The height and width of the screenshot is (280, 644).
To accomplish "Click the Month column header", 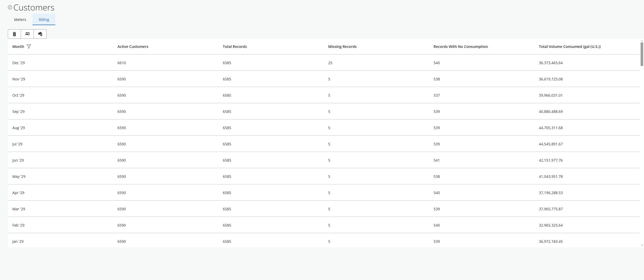I will 18,47.
